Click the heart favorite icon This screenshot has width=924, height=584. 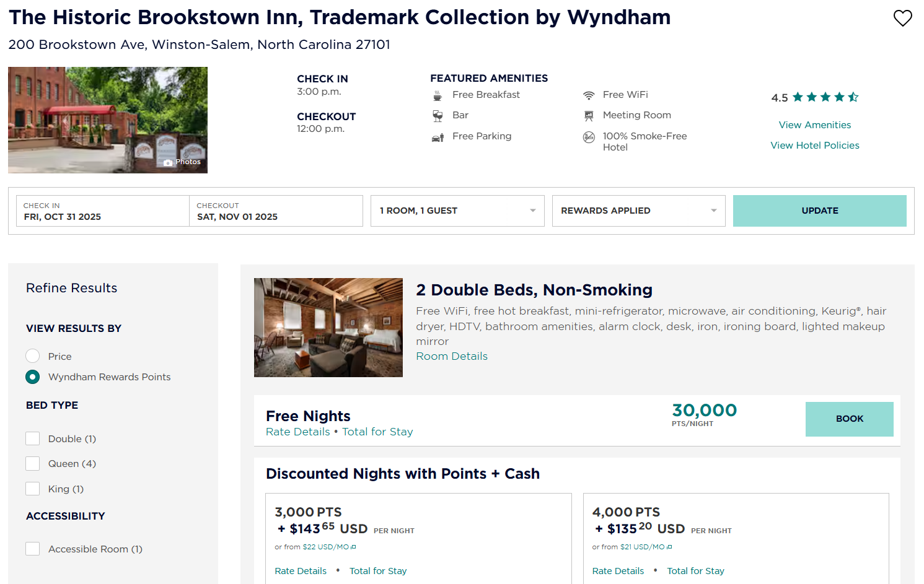coord(902,18)
